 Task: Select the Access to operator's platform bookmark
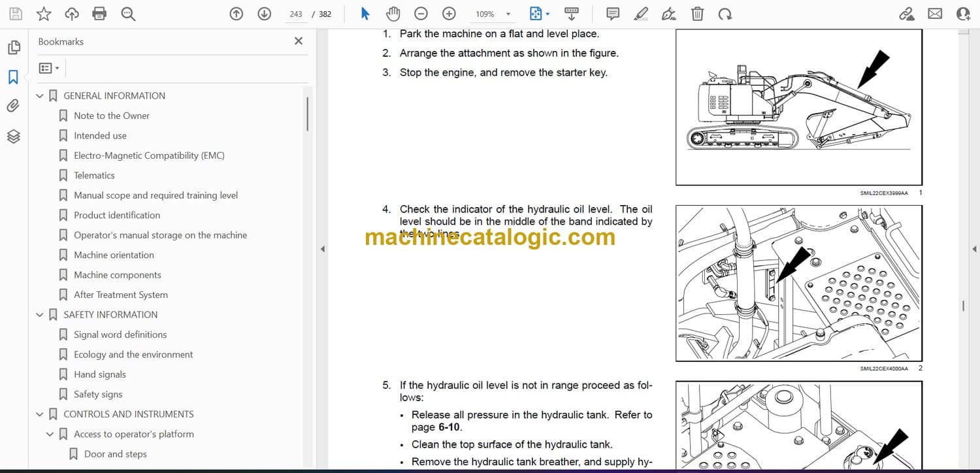click(134, 434)
